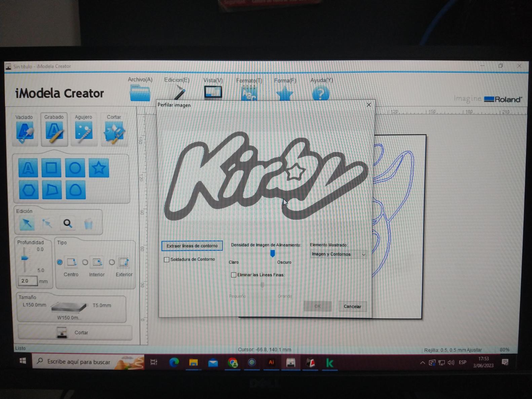532x399 pixels.
Task: Open the Archivo folder icon
Action: 140,93
